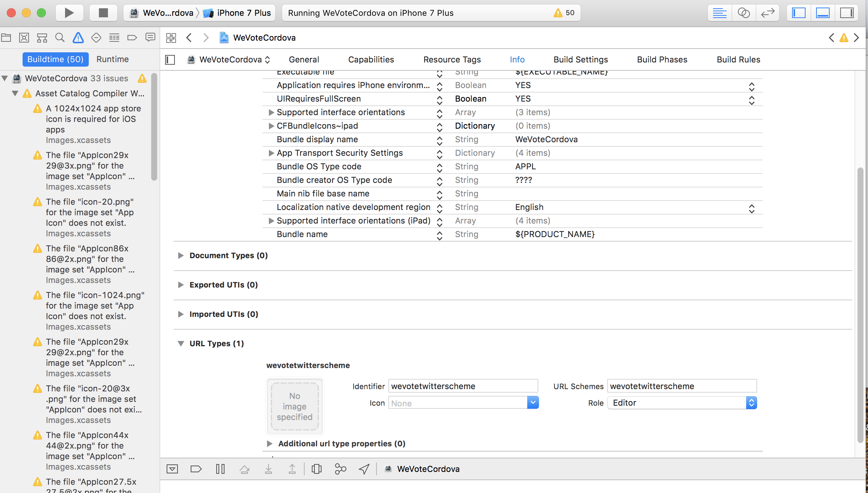
Task: Click the forward navigation arrow icon
Action: (205, 37)
